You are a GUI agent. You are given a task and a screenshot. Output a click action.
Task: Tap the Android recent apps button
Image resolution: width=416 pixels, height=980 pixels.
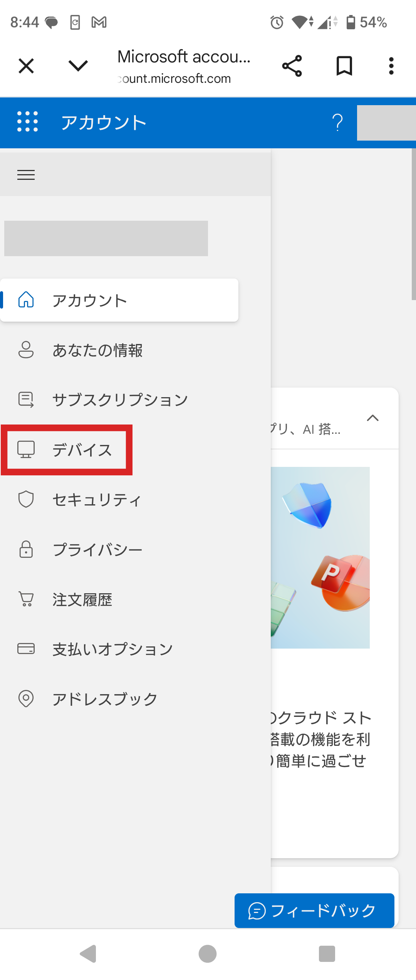pyautogui.click(x=327, y=954)
